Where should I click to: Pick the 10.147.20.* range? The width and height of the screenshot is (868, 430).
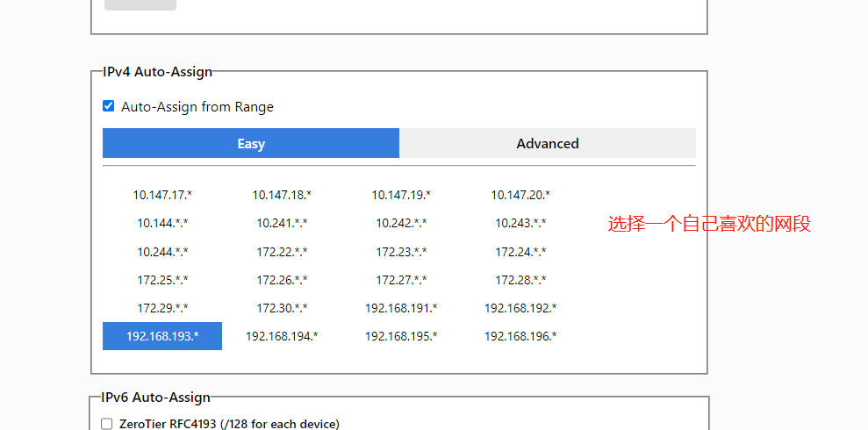click(520, 195)
